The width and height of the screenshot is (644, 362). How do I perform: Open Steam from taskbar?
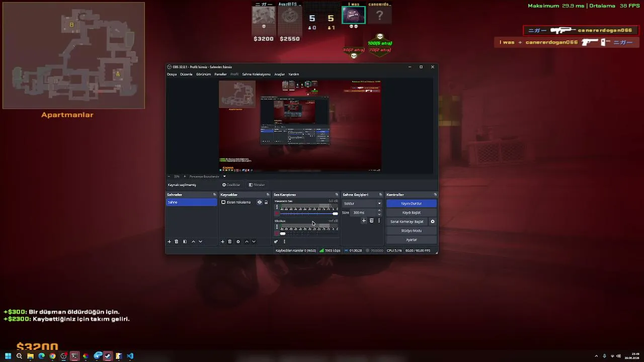coord(108,356)
